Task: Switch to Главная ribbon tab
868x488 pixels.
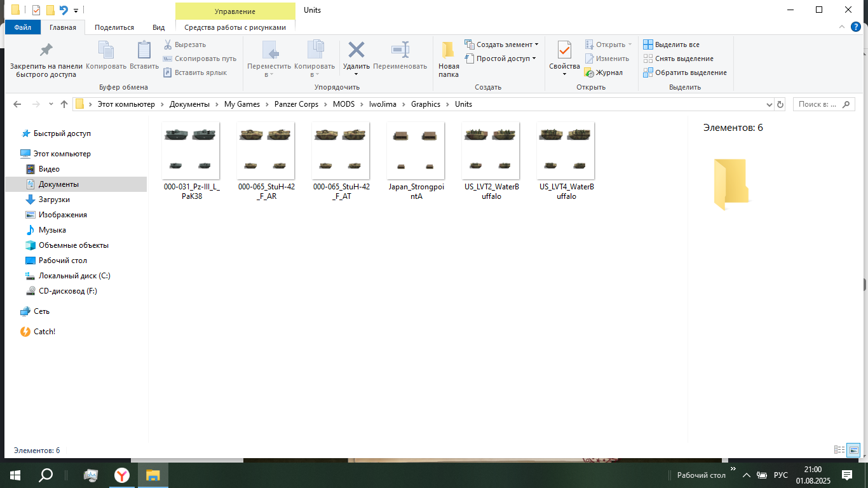Action: tap(63, 27)
